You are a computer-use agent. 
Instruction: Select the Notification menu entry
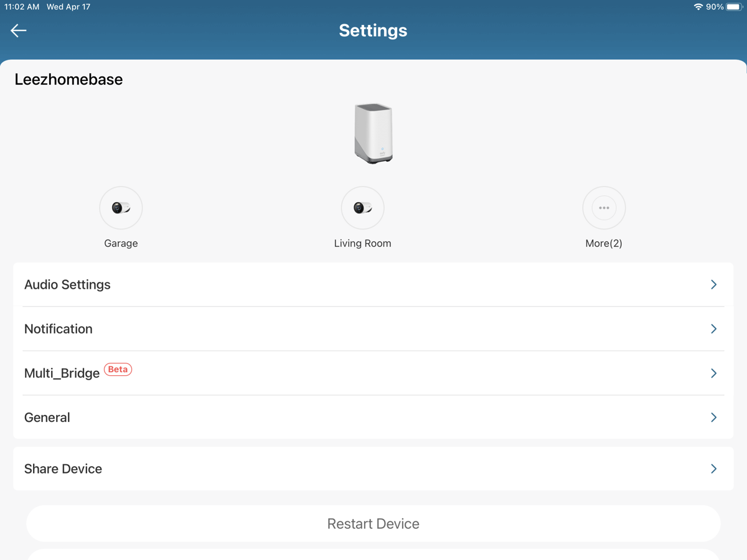(x=59, y=329)
